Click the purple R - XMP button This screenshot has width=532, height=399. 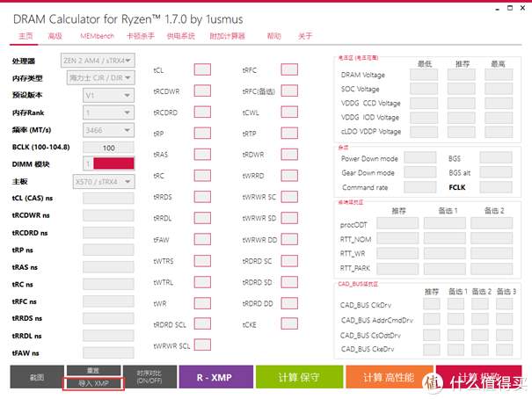(x=216, y=377)
